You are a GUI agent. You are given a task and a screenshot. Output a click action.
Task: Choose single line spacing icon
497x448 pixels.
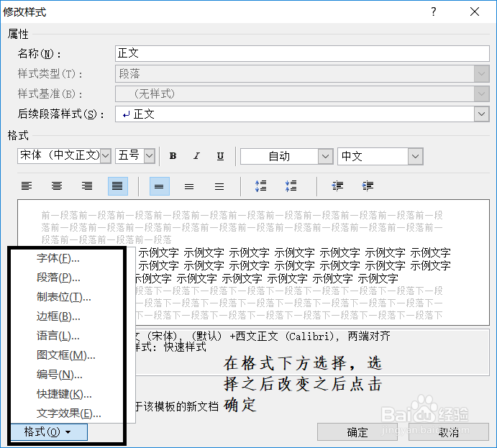pyautogui.click(x=159, y=186)
